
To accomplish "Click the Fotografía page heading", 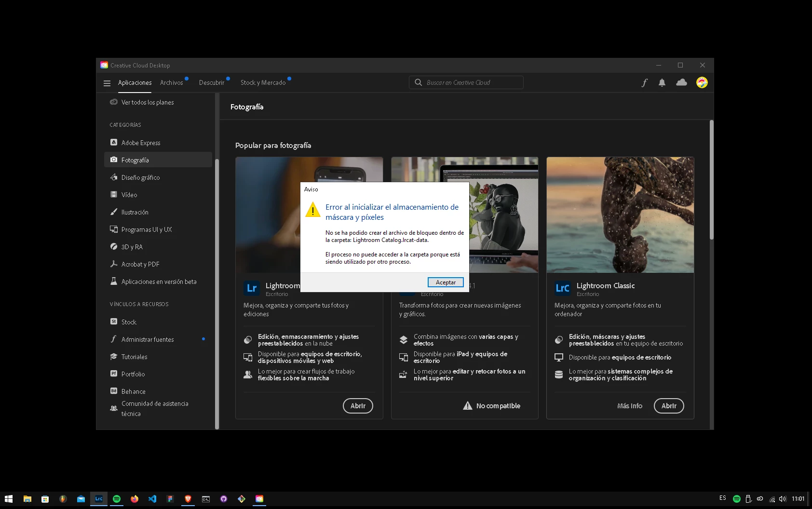I will coord(247,107).
